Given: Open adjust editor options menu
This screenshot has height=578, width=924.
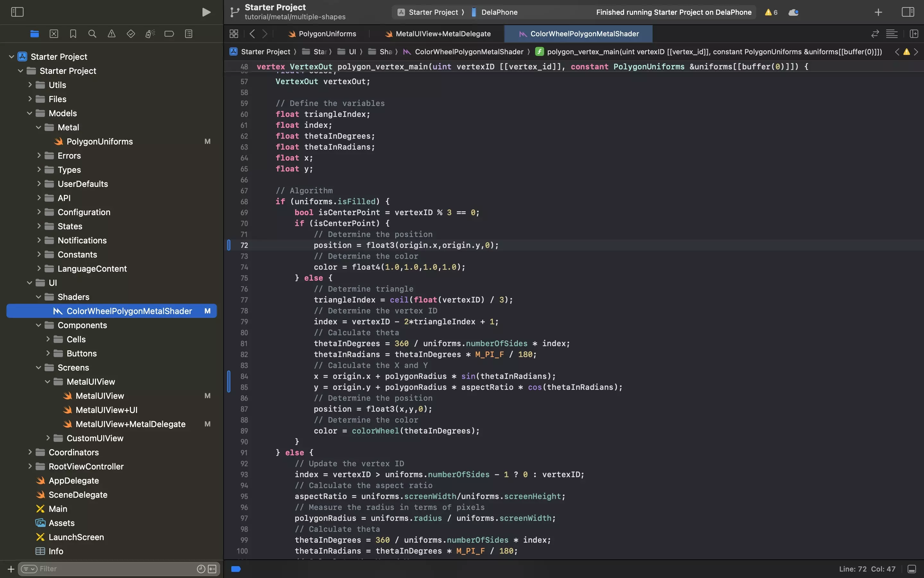Looking at the screenshot, I should pos(892,34).
